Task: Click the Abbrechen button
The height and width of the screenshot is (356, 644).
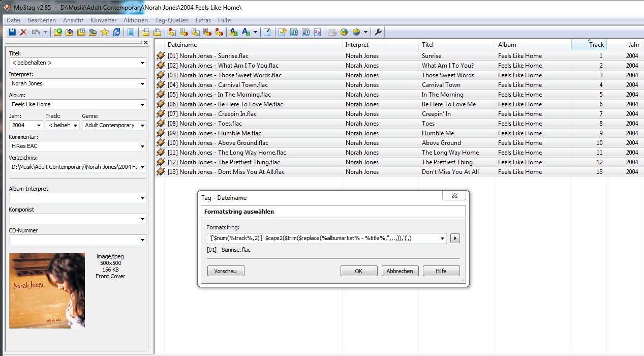Action: click(x=400, y=271)
